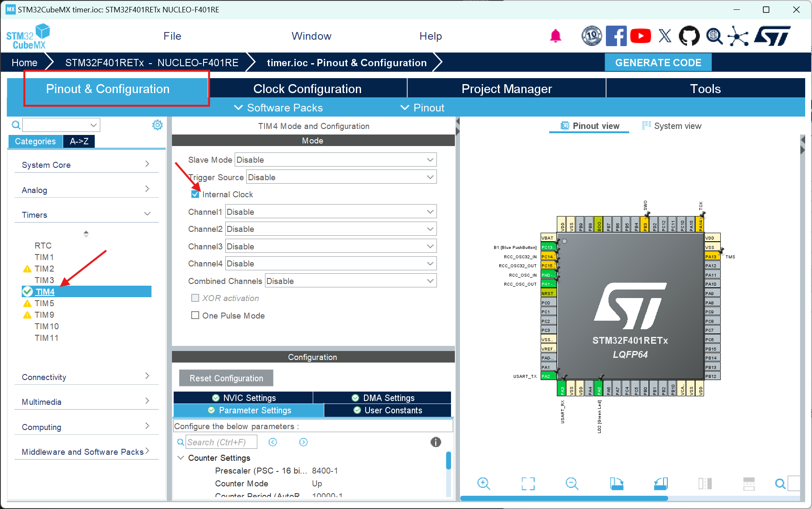
Task: Enable the One Pulse Mode checkbox
Action: click(x=195, y=316)
